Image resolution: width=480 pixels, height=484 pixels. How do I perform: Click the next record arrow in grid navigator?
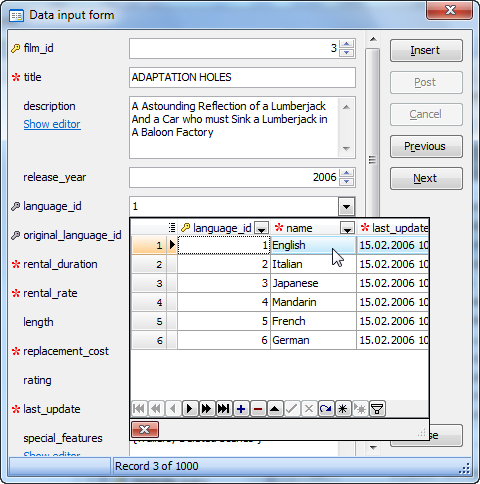190,409
